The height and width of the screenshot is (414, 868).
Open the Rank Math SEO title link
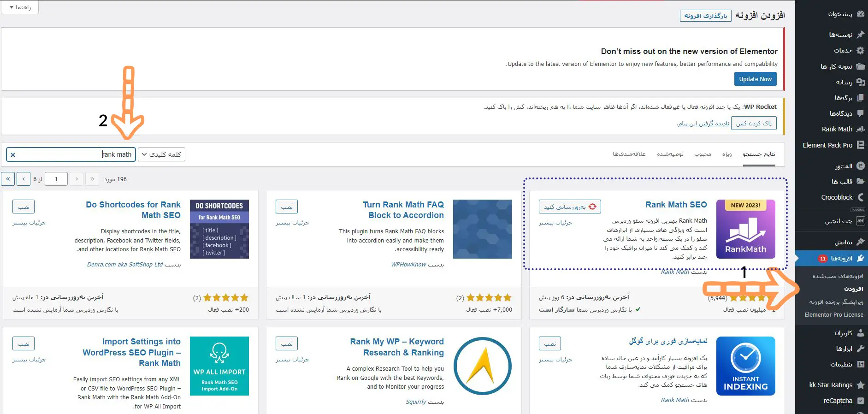(x=676, y=205)
